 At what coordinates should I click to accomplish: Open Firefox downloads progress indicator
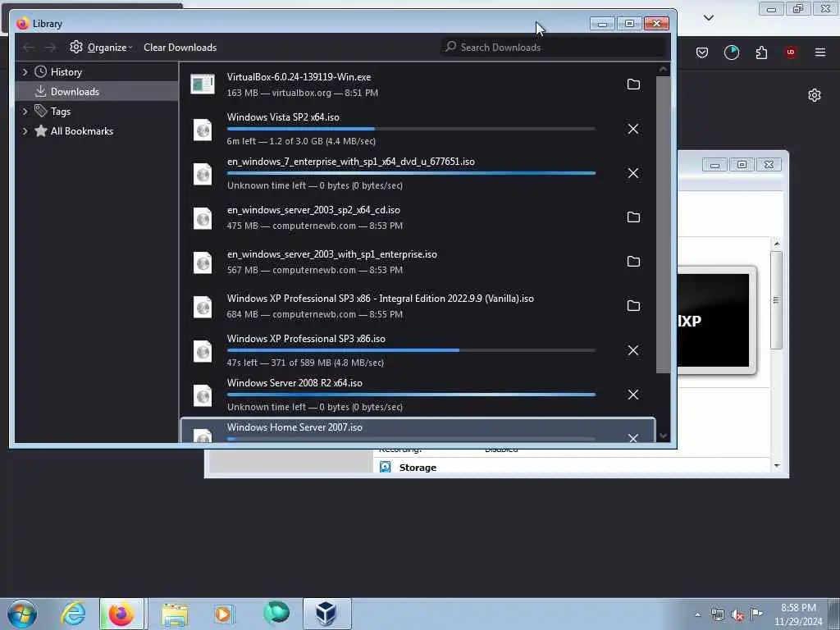[x=731, y=52]
